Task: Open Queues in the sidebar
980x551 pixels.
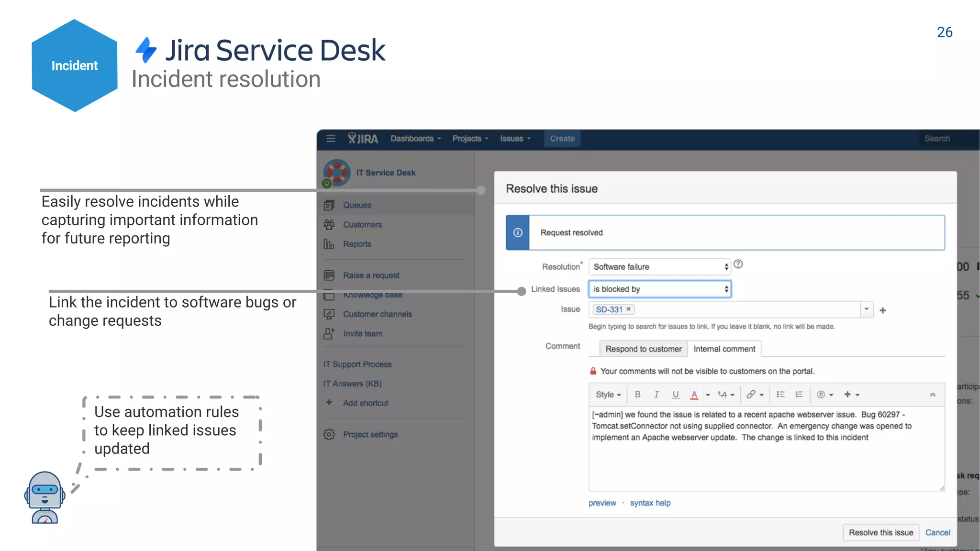Action: 357,205
